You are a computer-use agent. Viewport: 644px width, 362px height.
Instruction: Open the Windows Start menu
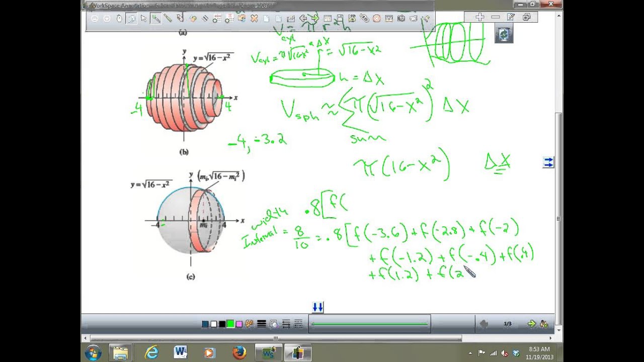coord(94,353)
